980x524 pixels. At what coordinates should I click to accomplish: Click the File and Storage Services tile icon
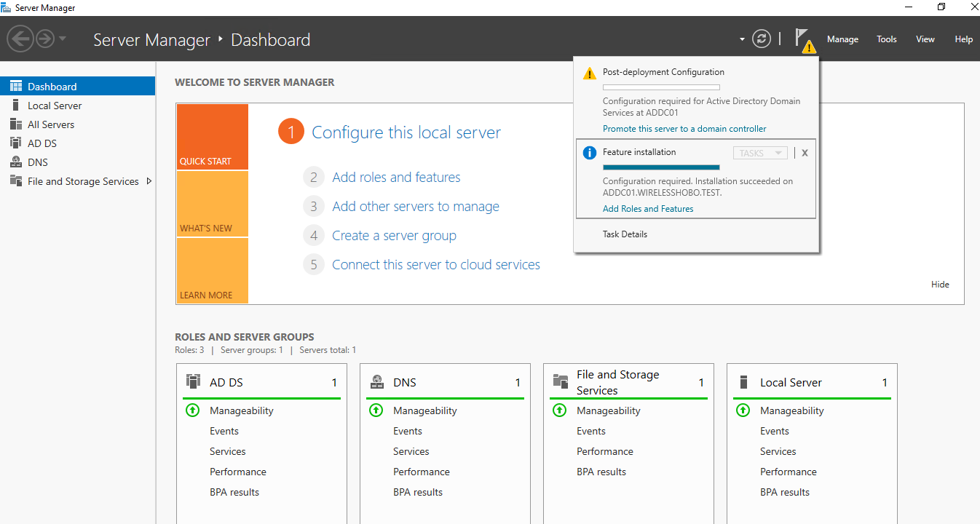[560, 381]
